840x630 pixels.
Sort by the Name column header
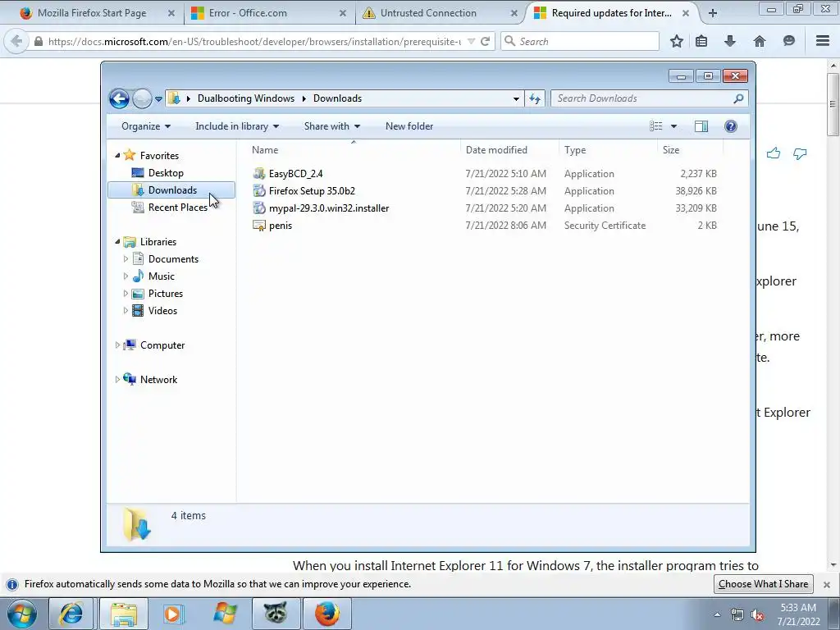pos(354,150)
